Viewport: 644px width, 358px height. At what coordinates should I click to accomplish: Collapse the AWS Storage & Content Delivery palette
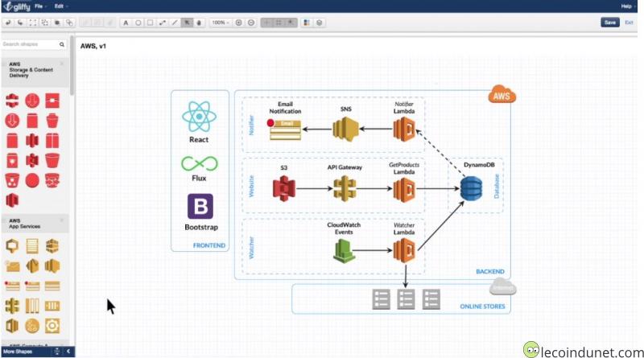tap(62, 64)
